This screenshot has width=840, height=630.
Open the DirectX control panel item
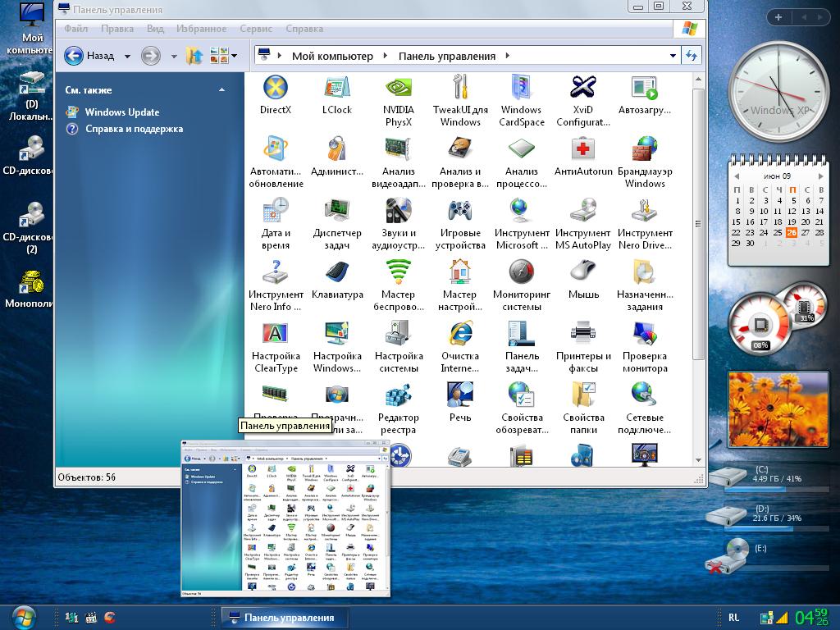coord(276,95)
